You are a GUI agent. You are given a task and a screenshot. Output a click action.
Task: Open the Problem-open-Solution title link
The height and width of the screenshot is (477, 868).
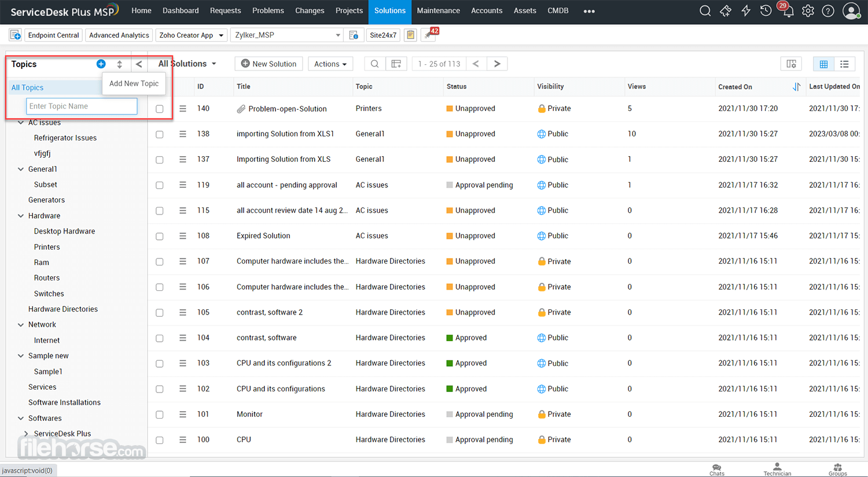point(288,109)
